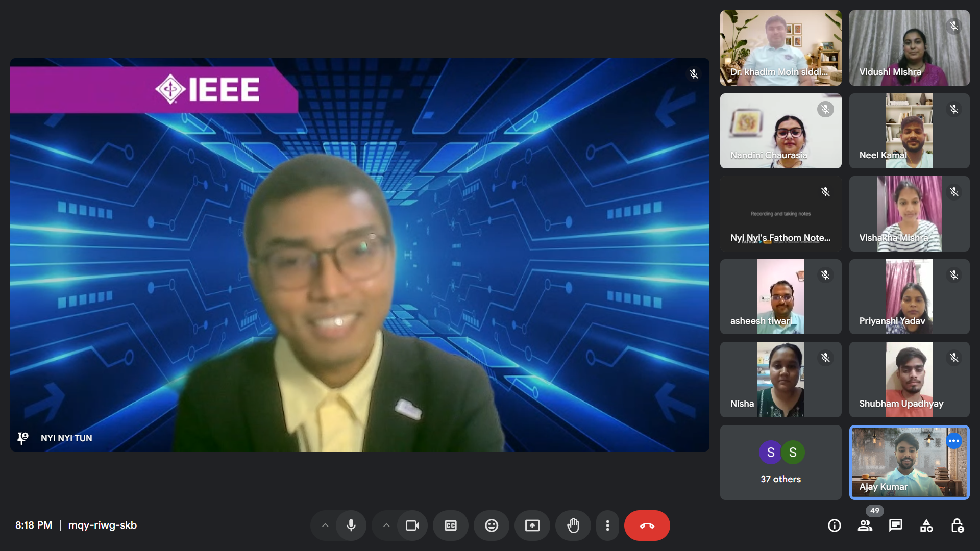980x551 pixels.
Task: Open the in-call chat panel
Action: point(895,525)
